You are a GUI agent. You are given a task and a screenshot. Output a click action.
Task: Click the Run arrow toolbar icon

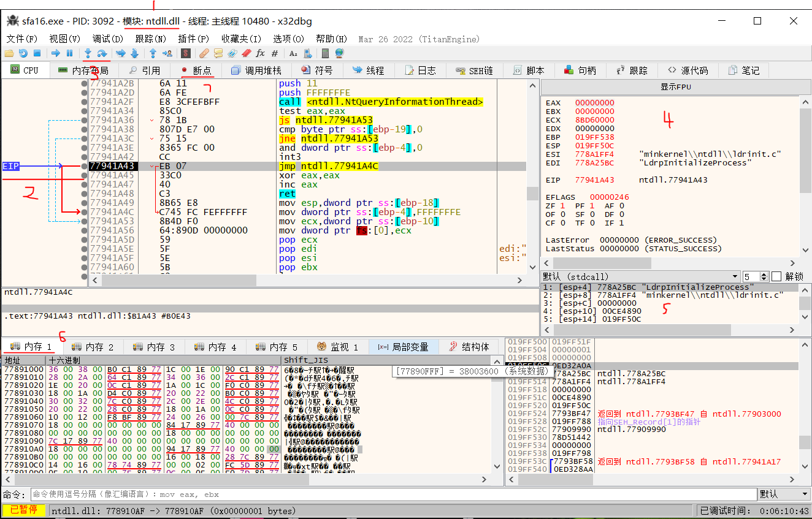click(55, 53)
